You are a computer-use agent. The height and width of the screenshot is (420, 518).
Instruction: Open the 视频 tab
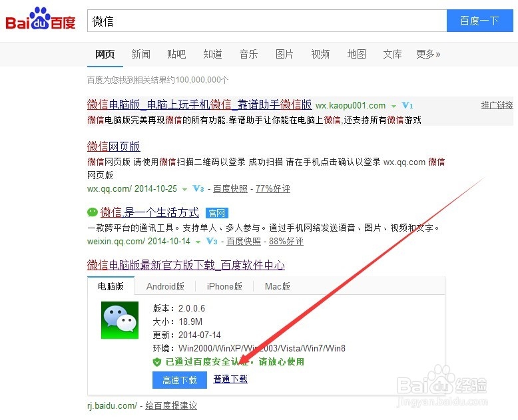pyautogui.click(x=320, y=54)
